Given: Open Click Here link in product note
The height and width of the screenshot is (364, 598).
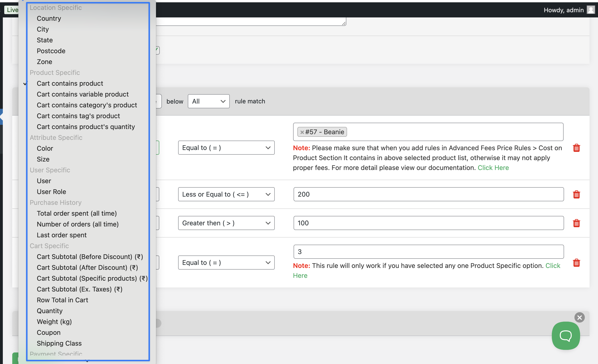Looking at the screenshot, I should pos(493,168).
